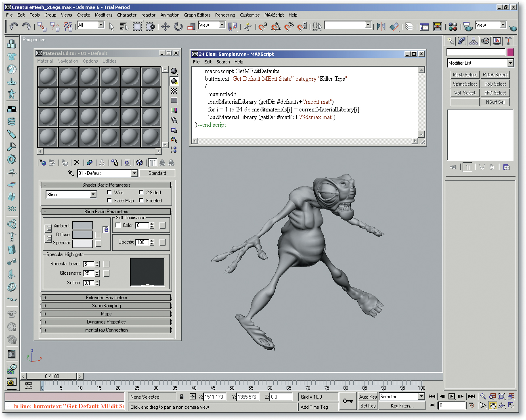This screenshot has height=420, width=526.
Task: Open the Modify command panel tab
Action: pos(462,41)
